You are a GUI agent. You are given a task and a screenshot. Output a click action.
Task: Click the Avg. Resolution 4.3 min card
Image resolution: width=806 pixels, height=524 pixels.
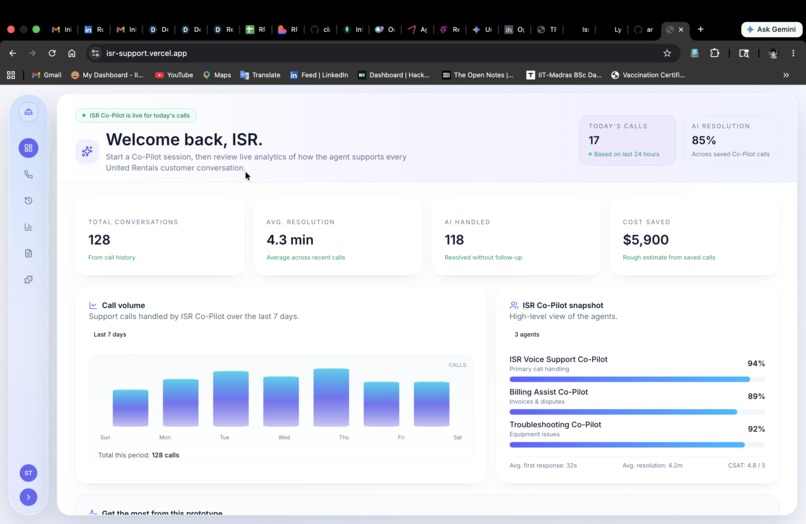coord(338,237)
